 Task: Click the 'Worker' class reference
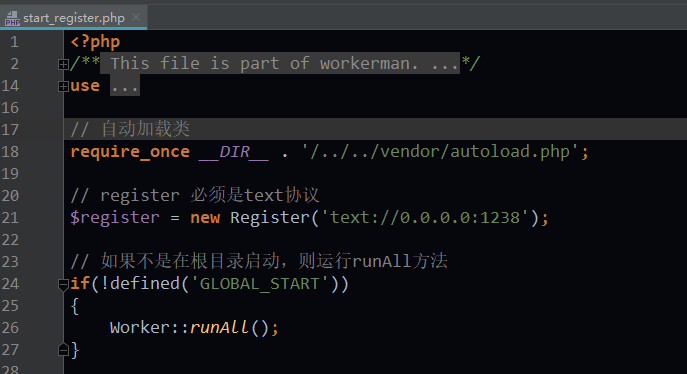point(140,328)
